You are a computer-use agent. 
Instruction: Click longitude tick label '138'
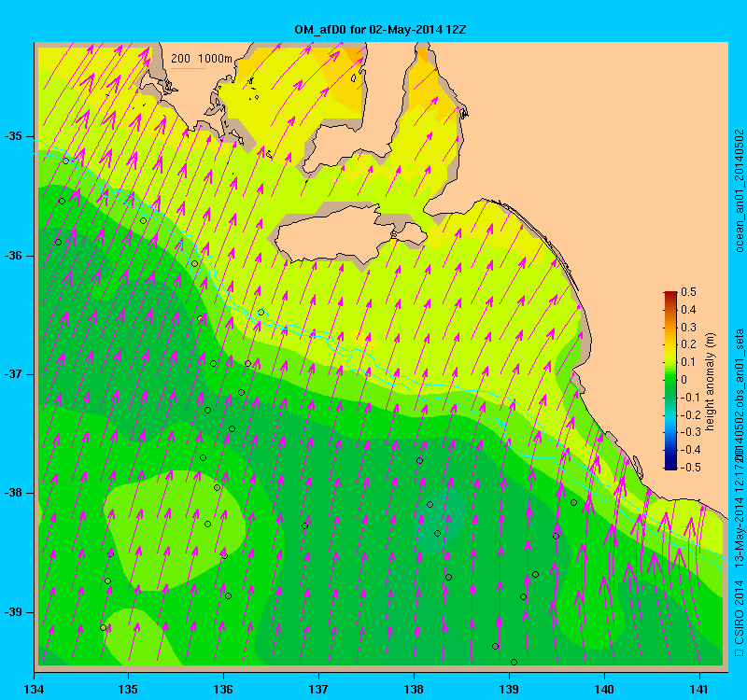[414, 689]
